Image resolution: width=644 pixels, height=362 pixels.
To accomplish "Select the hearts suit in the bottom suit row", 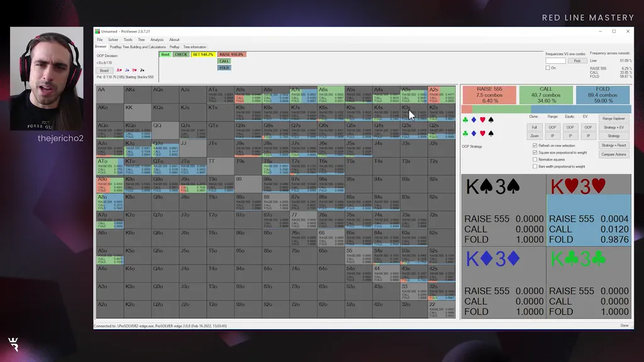I will point(482,133).
